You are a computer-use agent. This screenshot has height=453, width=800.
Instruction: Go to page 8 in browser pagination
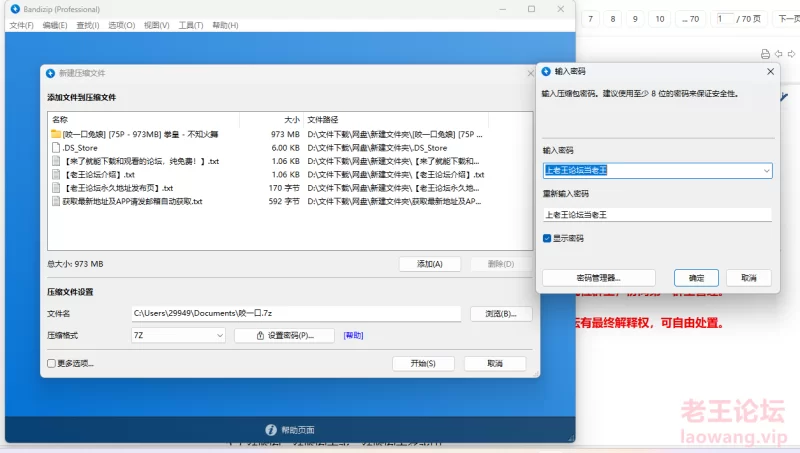[x=613, y=19]
